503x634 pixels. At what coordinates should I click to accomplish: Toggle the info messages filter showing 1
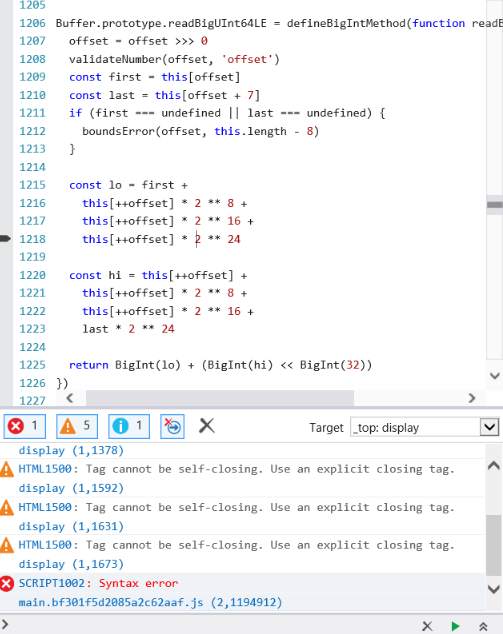tap(129, 426)
